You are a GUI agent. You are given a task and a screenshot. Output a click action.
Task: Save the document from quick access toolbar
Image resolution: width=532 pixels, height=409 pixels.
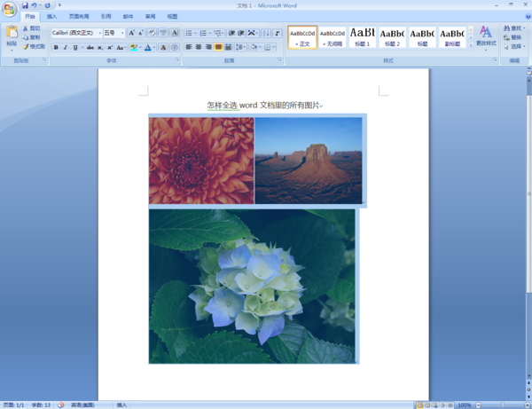tap(25, 5)
